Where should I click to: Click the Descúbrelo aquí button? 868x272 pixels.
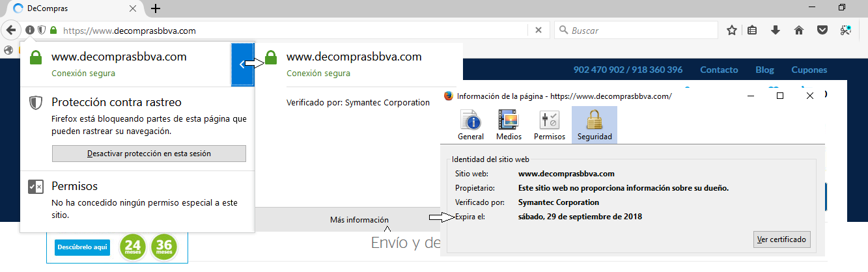[83, 247]
